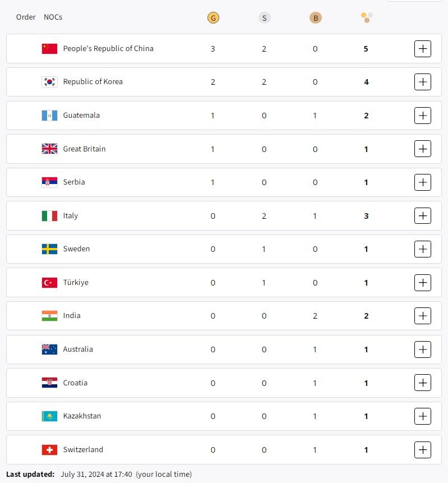Expand the Türkiye medal row

coord(422,282)
